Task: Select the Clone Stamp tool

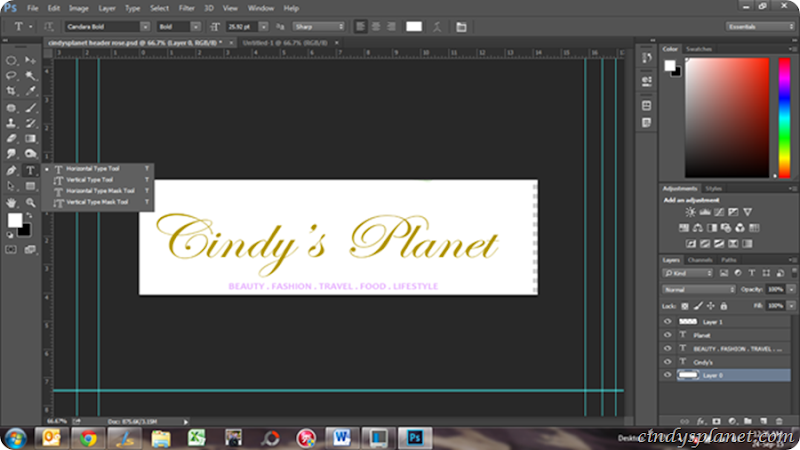Action: [x=12, y=123]
